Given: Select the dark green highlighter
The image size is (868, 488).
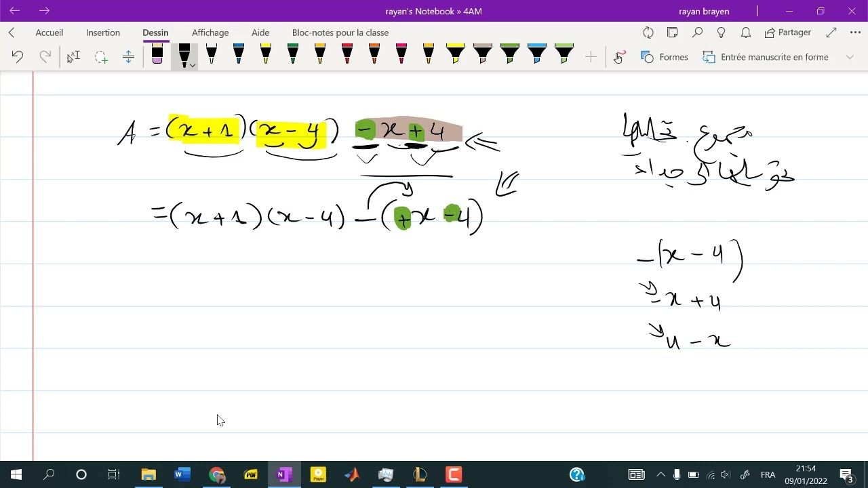Looking at the screenshot, I should (x=510, y=54).
